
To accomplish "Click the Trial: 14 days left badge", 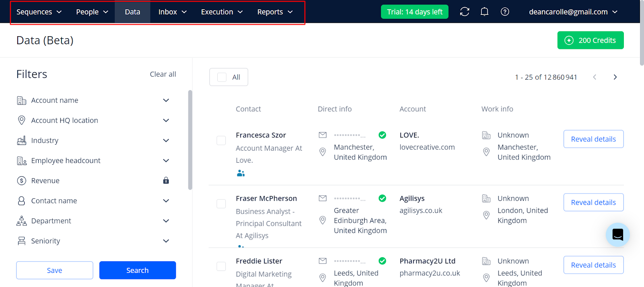I will click(414, 12).
